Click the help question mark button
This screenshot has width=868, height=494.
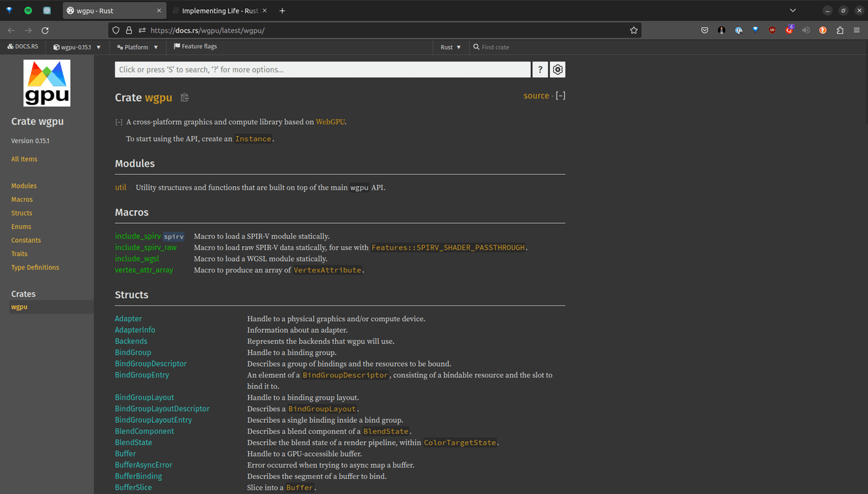(x=540, y=70)
